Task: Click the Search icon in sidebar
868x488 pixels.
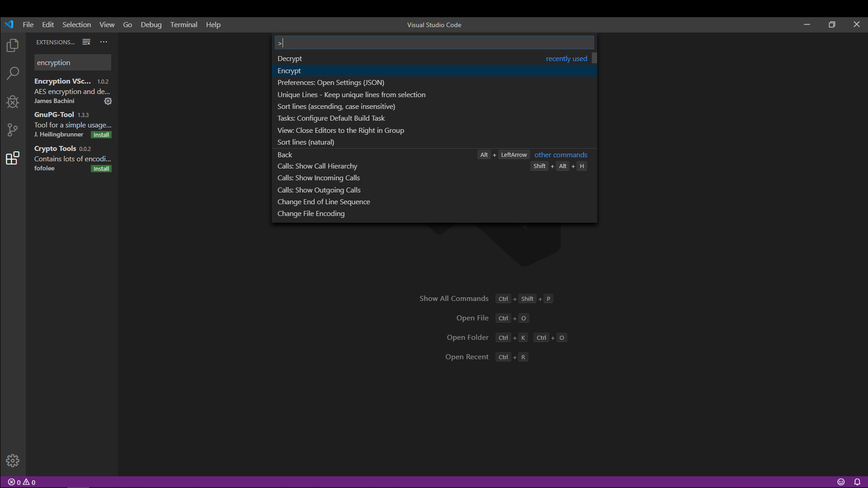Action: (13, 73)
